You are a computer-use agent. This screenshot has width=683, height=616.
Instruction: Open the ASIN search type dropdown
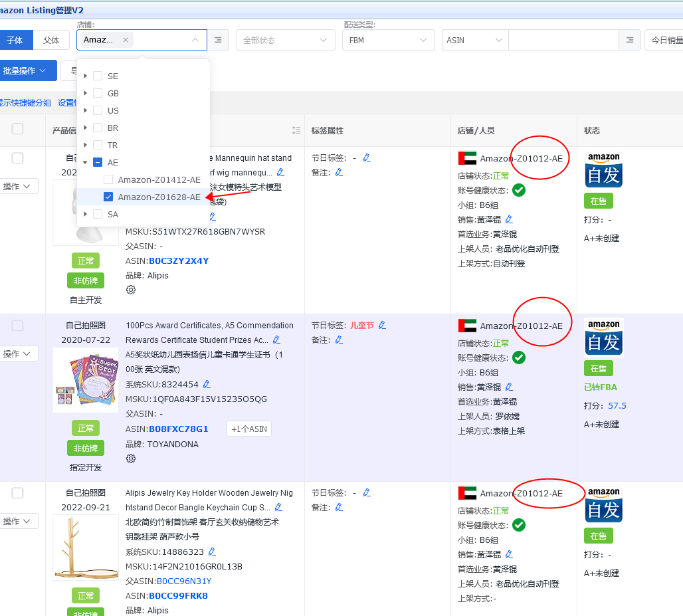(475, 40)
